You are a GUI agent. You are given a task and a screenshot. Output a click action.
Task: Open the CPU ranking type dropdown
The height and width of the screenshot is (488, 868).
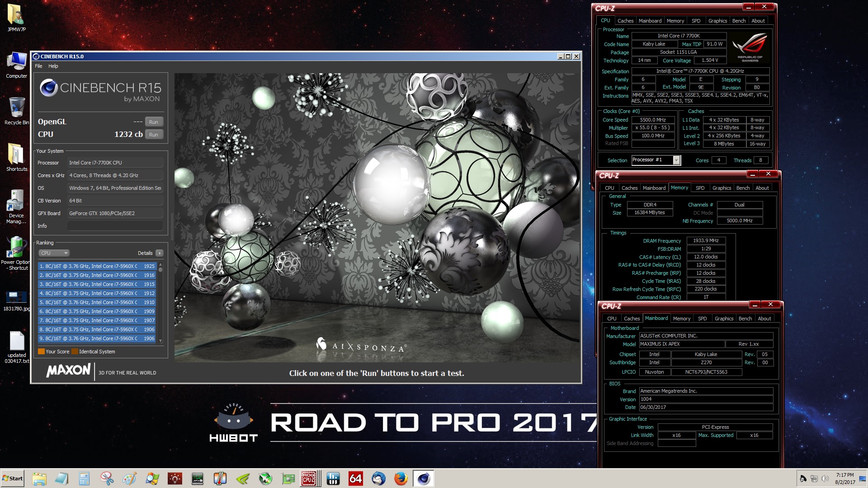[x=54, y=253]
